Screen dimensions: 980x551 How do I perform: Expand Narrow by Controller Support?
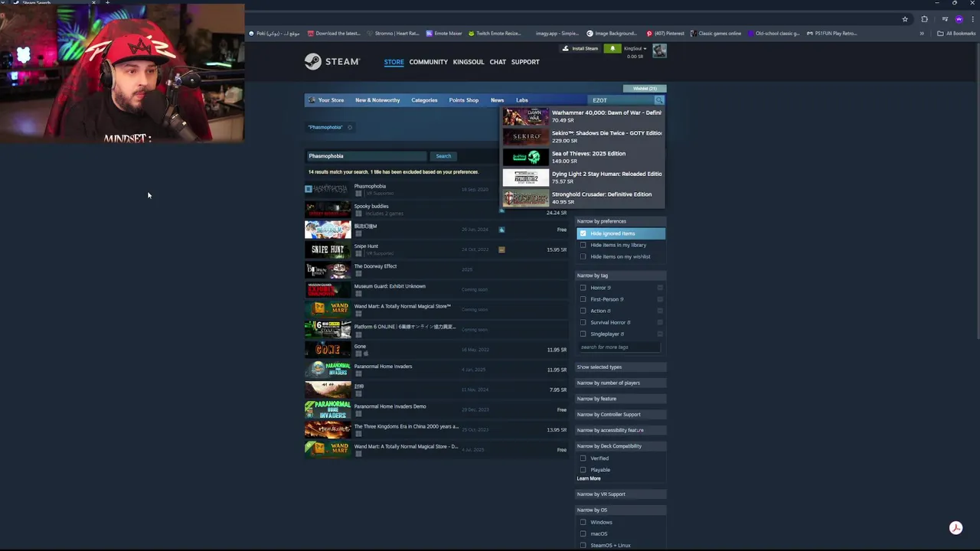point(621,415)
